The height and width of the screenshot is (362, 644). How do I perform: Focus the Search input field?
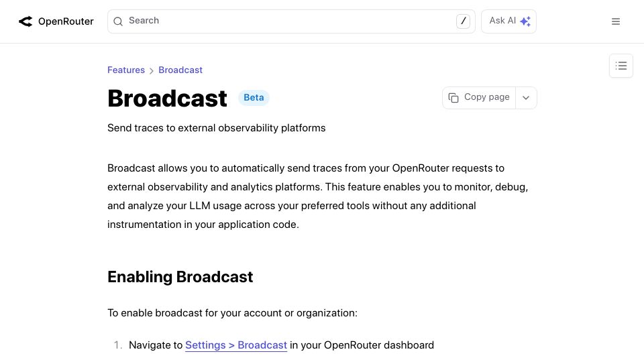pos(291,21)
